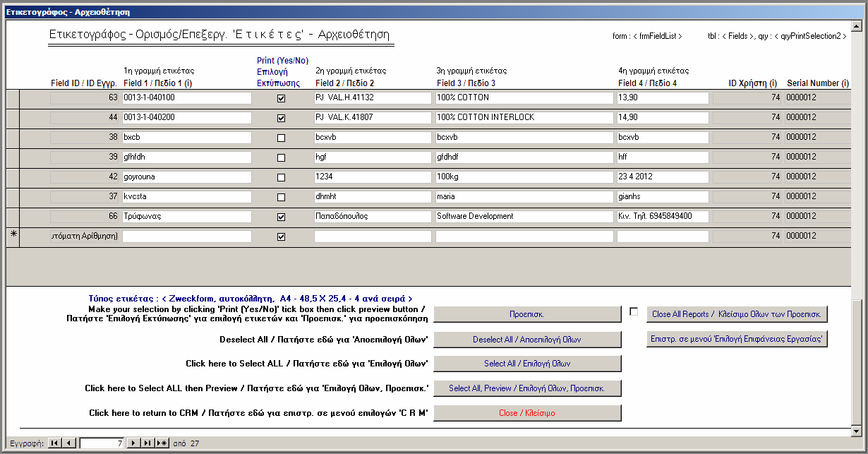Click Select All / Επιλογή Ολων button

pos(527,364)
